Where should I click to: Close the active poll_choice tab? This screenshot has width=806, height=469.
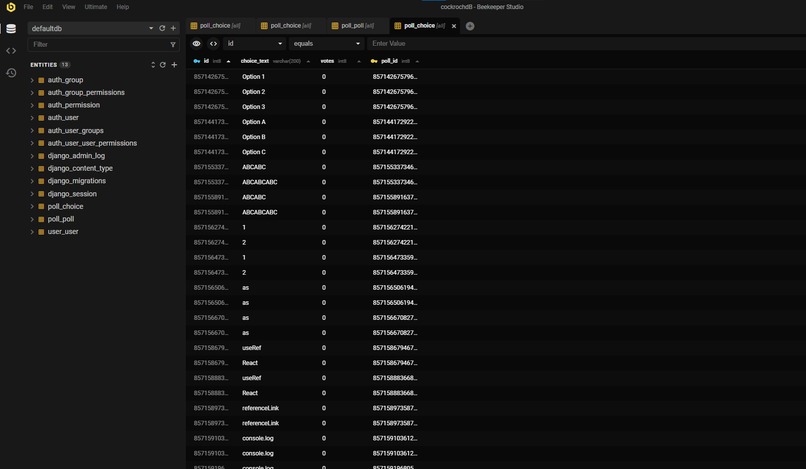coord(454,26)
